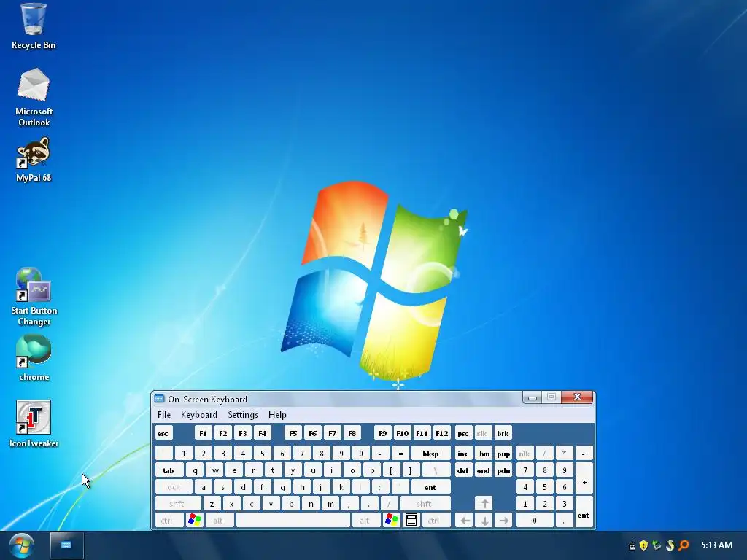Click the tab key
Image resolution: width=747 pixels, height=560 pixels.
click(169, 470)
